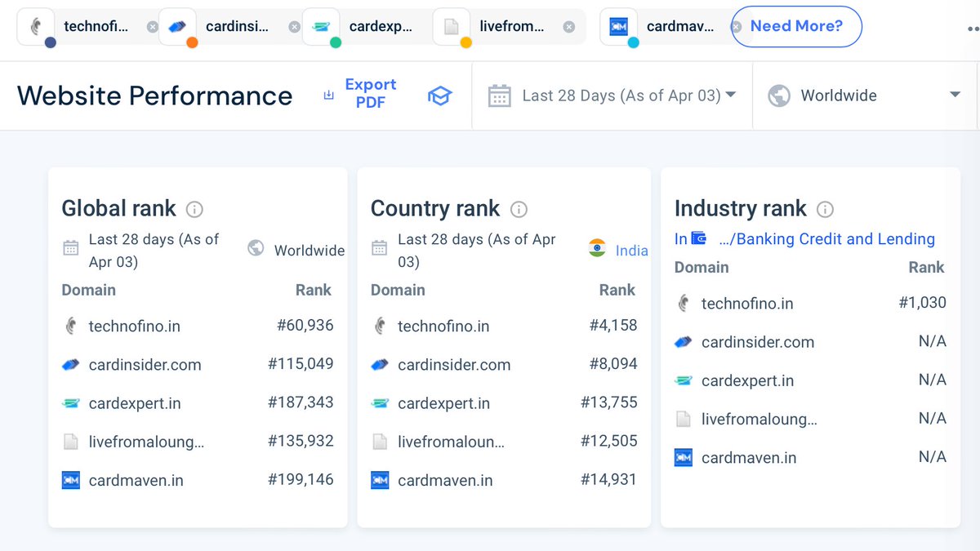
Task: Click global rank value #187,343
Action: pyautogui.click(x=301, y=402)
